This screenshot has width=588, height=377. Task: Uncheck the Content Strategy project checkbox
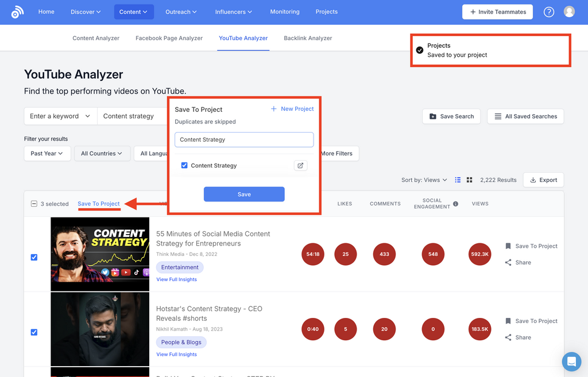(x=184, y=165)
